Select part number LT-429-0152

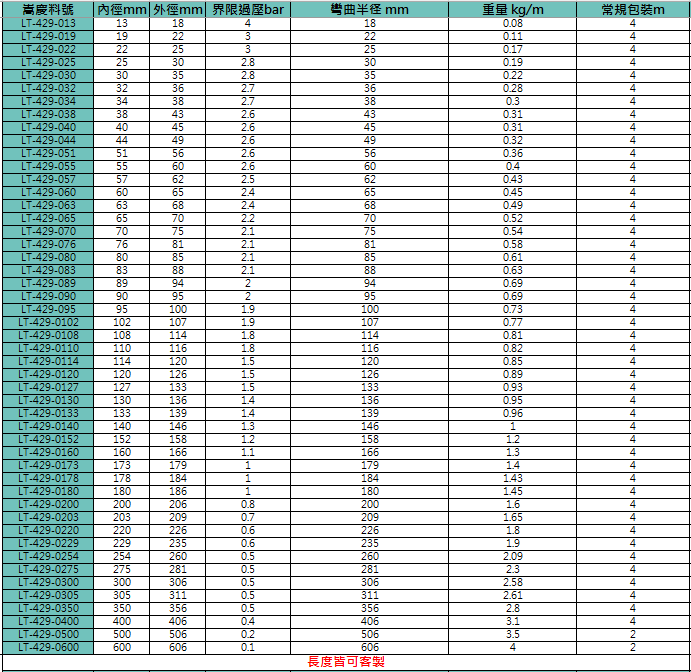coord(48,439)
